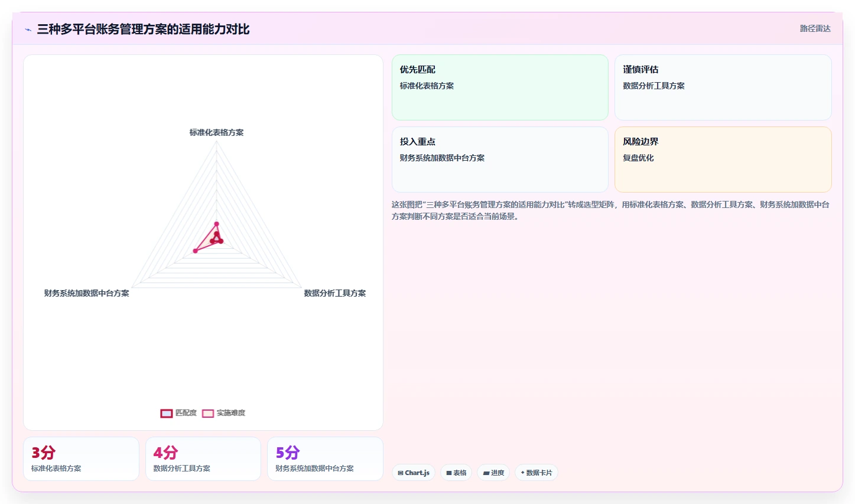Viewport: 855px width, 504px height.
Task: Click 标准化表格方案 text in 优先匹配 card
Action: (x=427, y=86)
